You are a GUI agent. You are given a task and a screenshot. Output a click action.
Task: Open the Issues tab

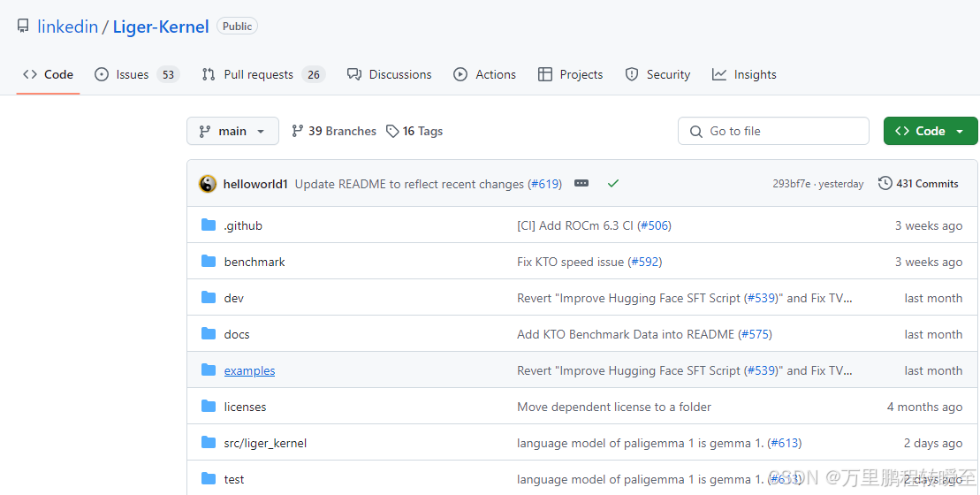[x=137, y=74]
